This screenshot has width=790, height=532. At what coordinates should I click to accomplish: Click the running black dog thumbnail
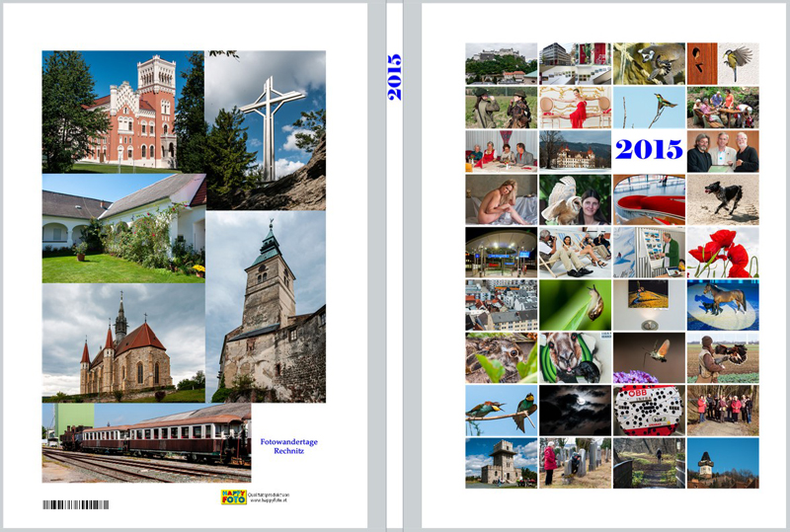click(723, 199)
